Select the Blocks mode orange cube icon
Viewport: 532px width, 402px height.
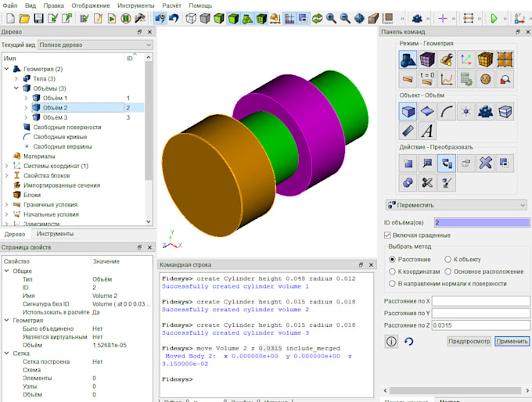pyautogui.click(x=486, y=60)
